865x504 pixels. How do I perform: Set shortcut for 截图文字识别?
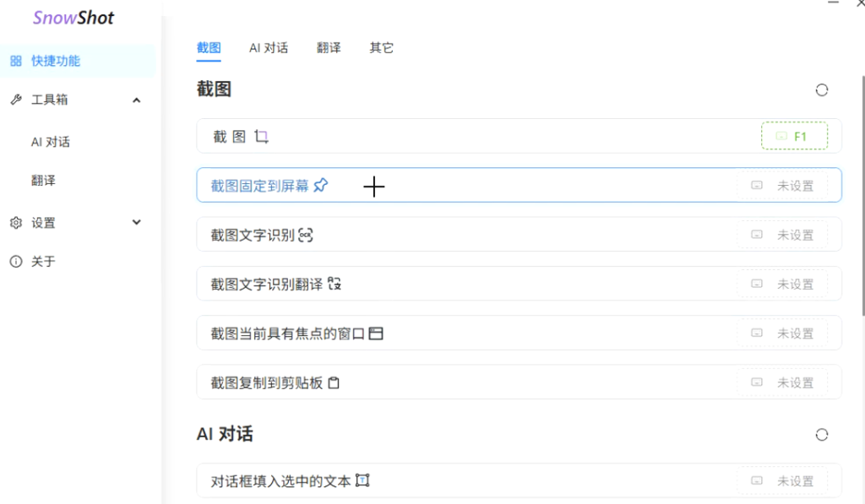pos(782,235)
